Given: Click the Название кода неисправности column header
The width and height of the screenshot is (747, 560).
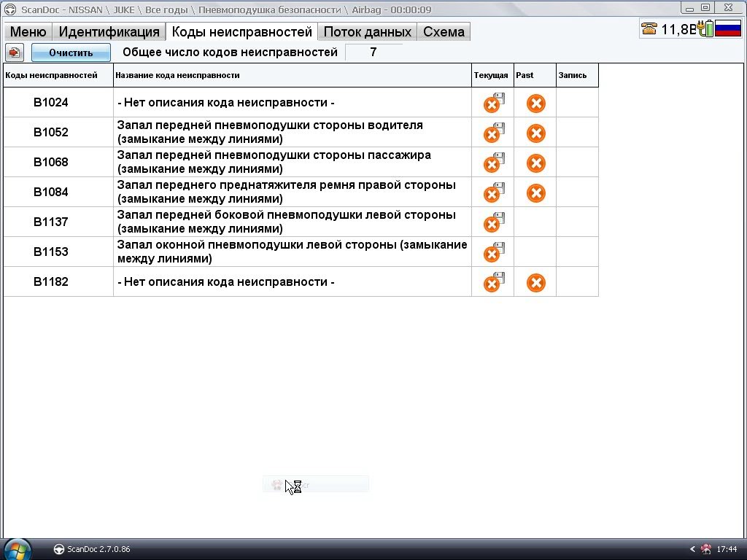Looking at the screenshot, I should (293, 75).
